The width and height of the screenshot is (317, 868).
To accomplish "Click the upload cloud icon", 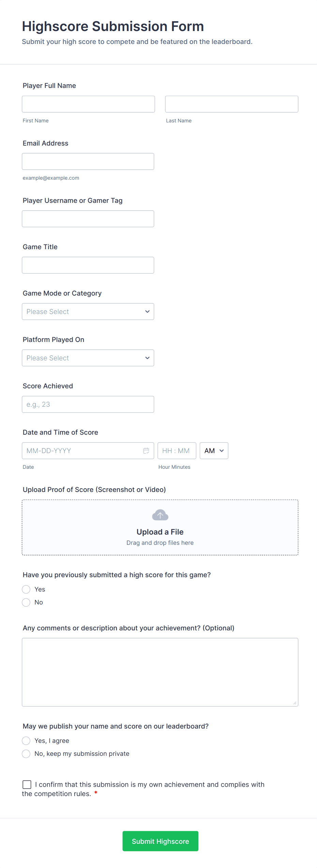I will (x=160, y=515).
